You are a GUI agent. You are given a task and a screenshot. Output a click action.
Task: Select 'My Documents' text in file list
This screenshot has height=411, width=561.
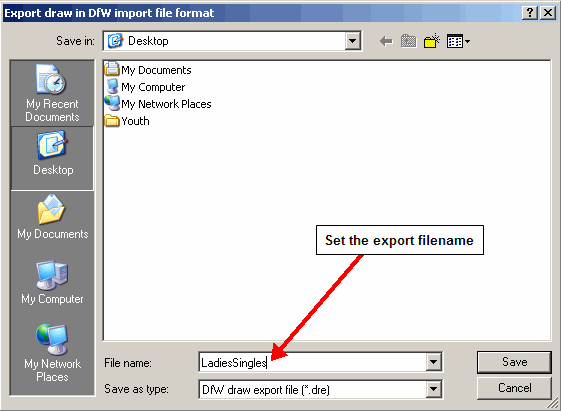coord(156,70)
